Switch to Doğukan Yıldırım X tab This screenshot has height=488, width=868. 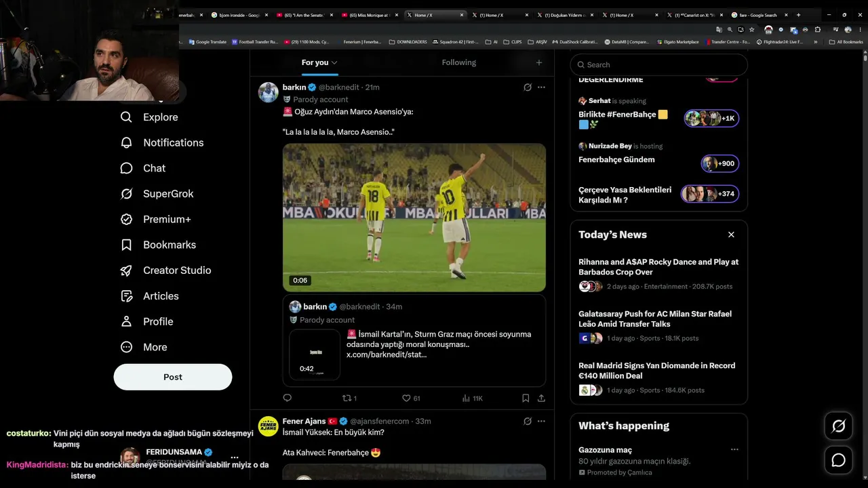[x=565, y=15]
